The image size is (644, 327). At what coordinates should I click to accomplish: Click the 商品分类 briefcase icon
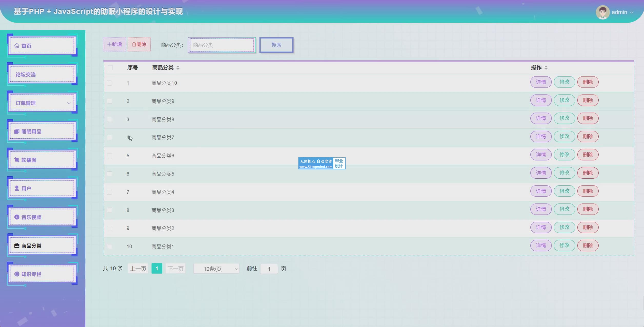[17, 246]
